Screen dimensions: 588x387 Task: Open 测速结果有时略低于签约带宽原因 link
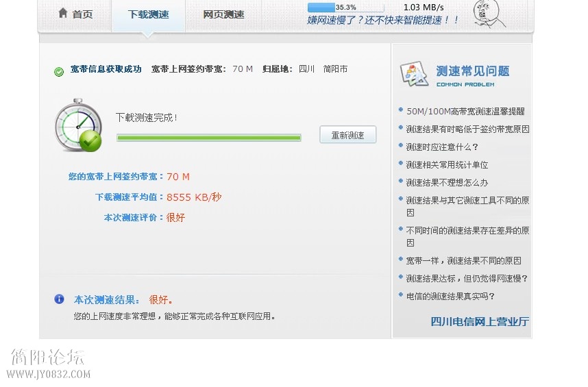pos(467,129)
